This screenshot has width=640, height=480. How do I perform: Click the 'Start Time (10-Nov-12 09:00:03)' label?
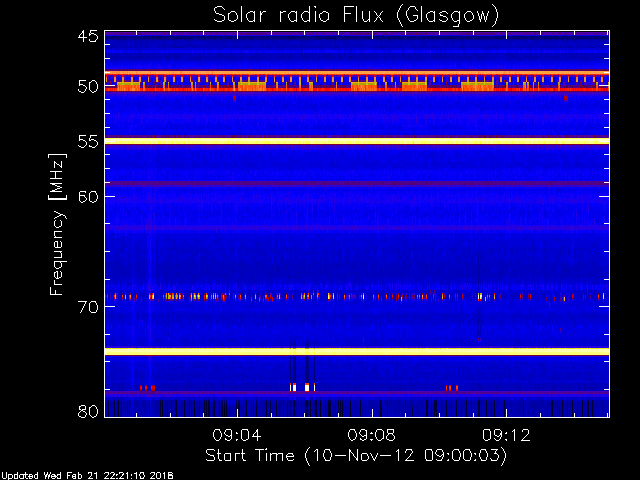tap(356, 456)
